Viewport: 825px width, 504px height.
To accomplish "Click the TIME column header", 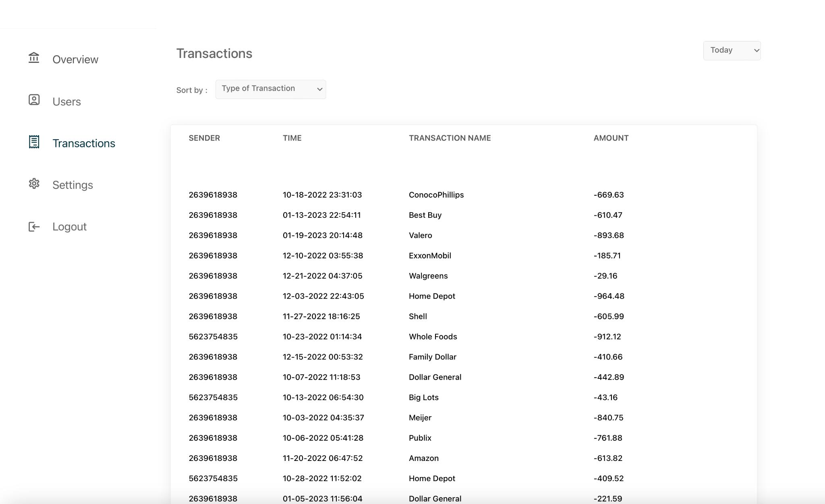I will [292, 138].
